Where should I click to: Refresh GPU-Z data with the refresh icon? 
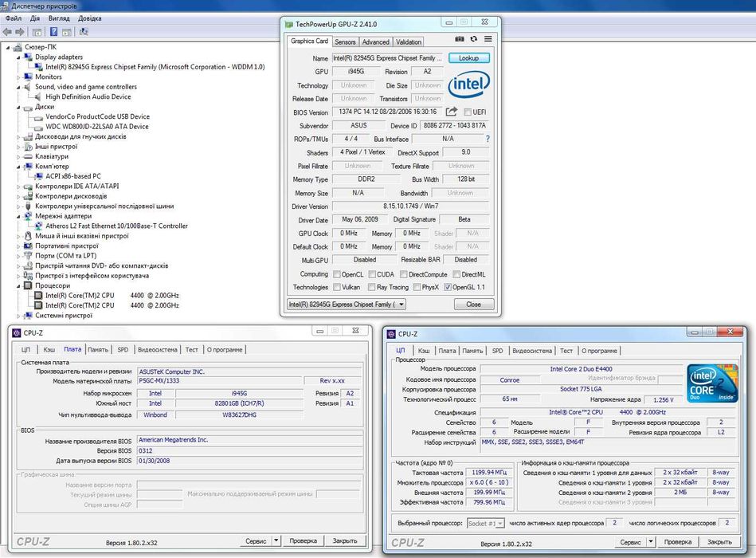tap(473, 39)
